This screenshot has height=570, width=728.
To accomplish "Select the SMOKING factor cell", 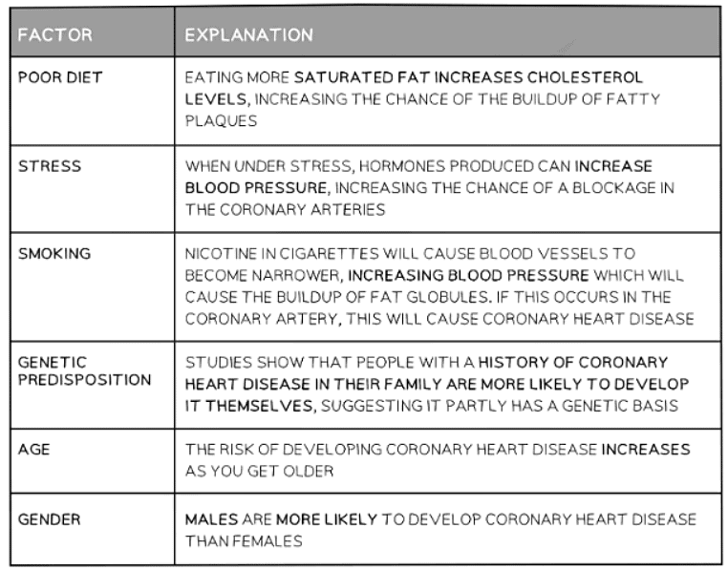I will (54, 254).
